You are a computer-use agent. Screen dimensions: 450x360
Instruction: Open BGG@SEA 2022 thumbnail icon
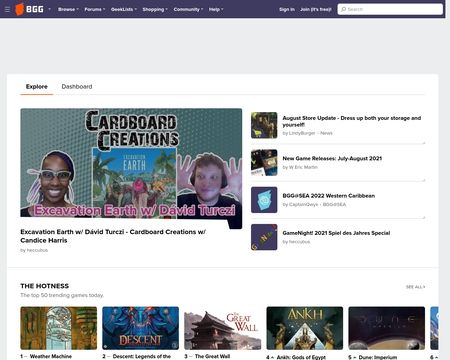click(x=264, y=200)
